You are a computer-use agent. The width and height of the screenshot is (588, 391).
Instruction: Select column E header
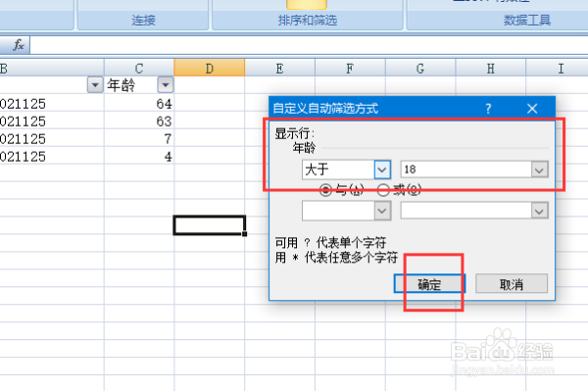[279, 69]
